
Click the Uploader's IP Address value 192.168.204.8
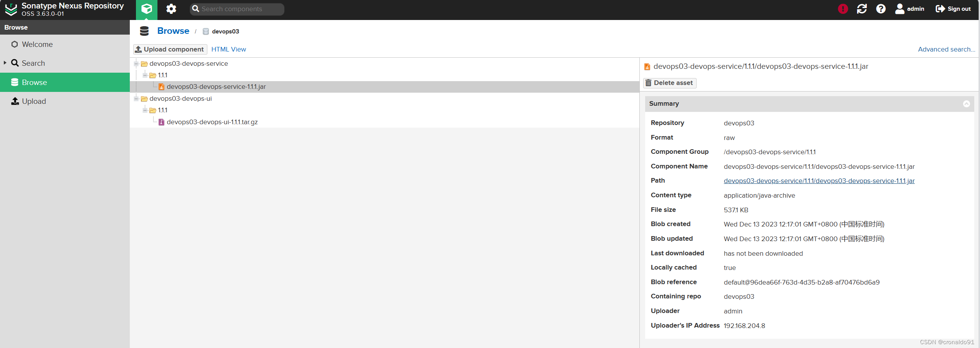(744, 326)
